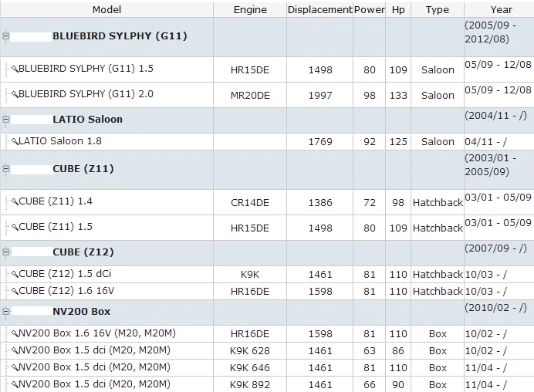
Task: Open CUBE (Z12) 1.6 16V model link
Action: pyautogui.click(x=66, y=291)
